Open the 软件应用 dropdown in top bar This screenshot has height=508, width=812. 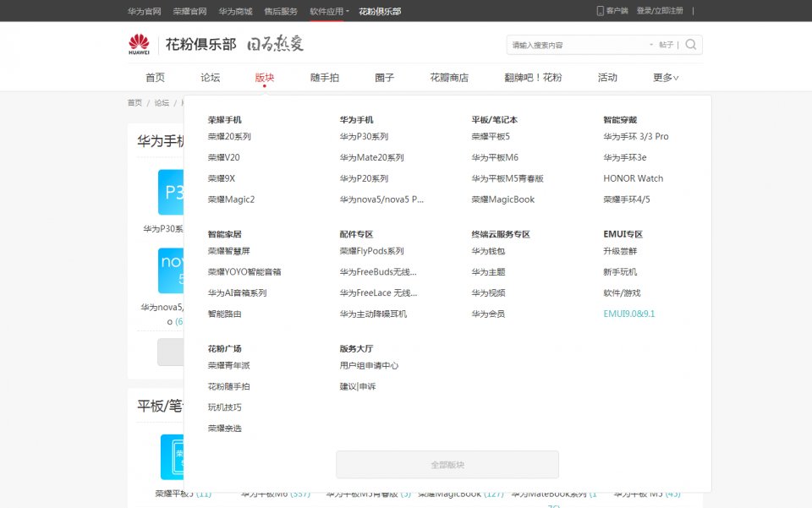(x=329, y=11)
